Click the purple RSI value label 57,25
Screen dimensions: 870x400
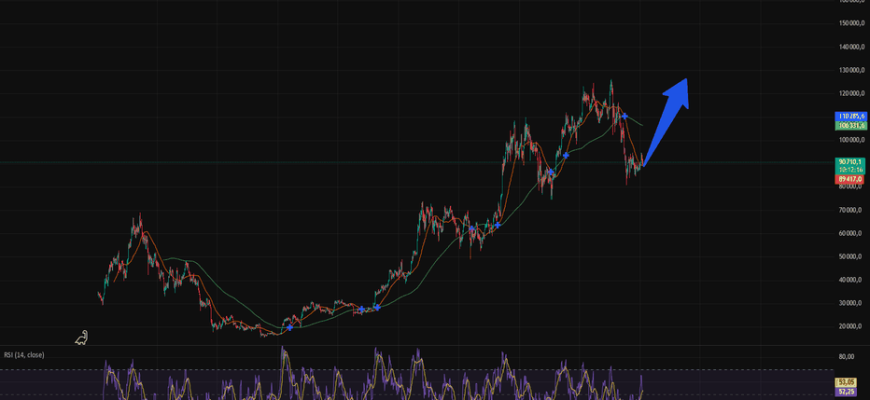click(x=847, y=392)
